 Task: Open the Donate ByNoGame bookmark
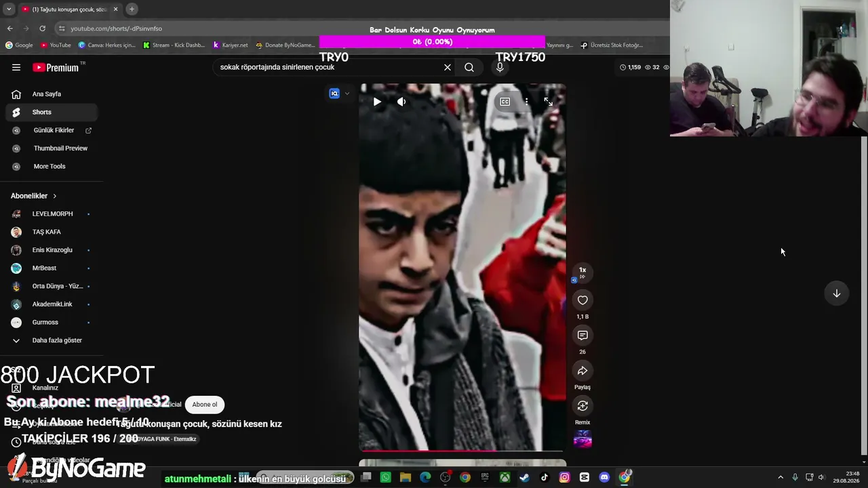285,45
